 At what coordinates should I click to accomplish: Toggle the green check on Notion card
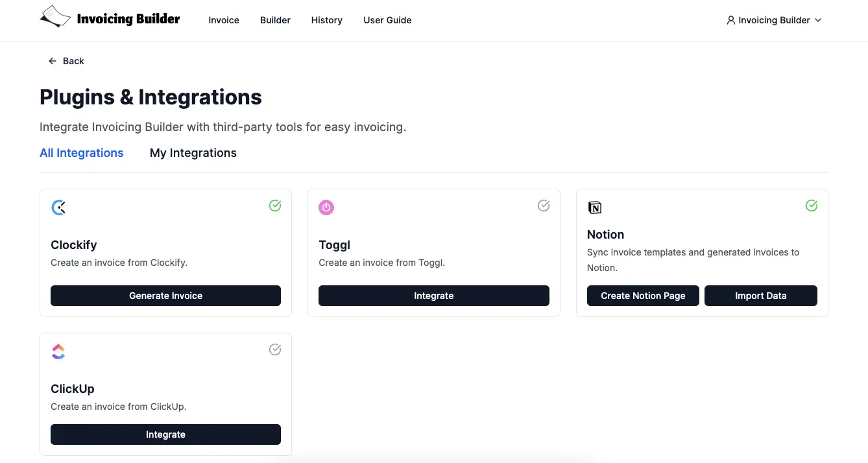pos(812,206)
